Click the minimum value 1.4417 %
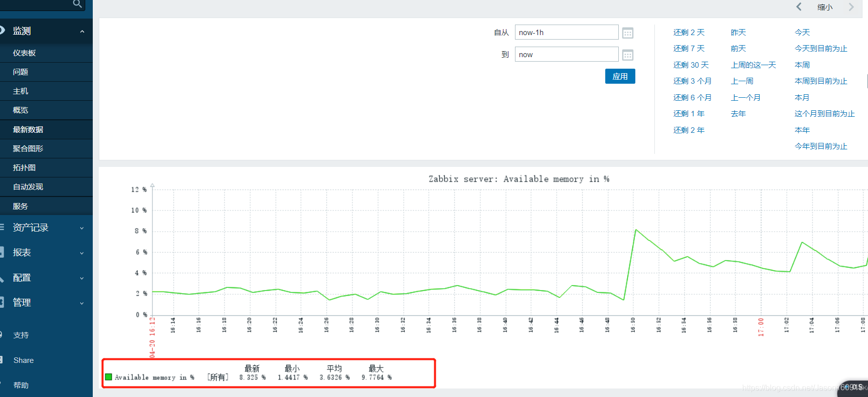 pos(293,377)
